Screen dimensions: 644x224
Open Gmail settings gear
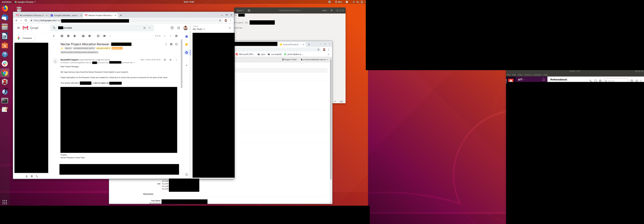pos(176,36)
